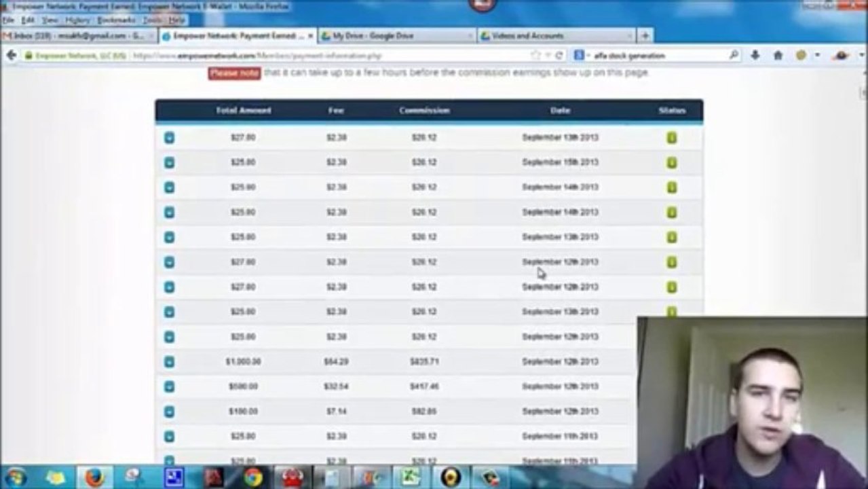Open the Help menu
The image size is (868, 489).
click(176, 20)
